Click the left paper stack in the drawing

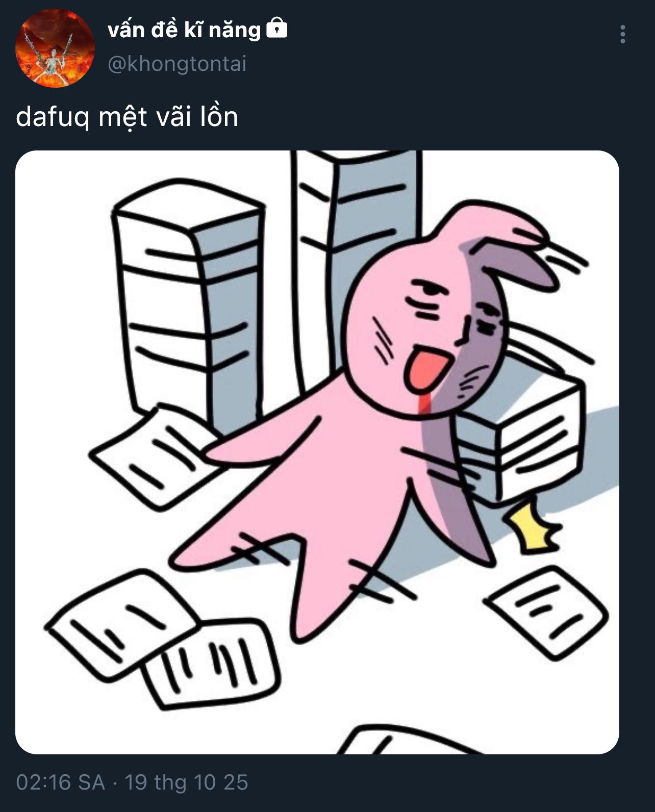click(189, 301)
